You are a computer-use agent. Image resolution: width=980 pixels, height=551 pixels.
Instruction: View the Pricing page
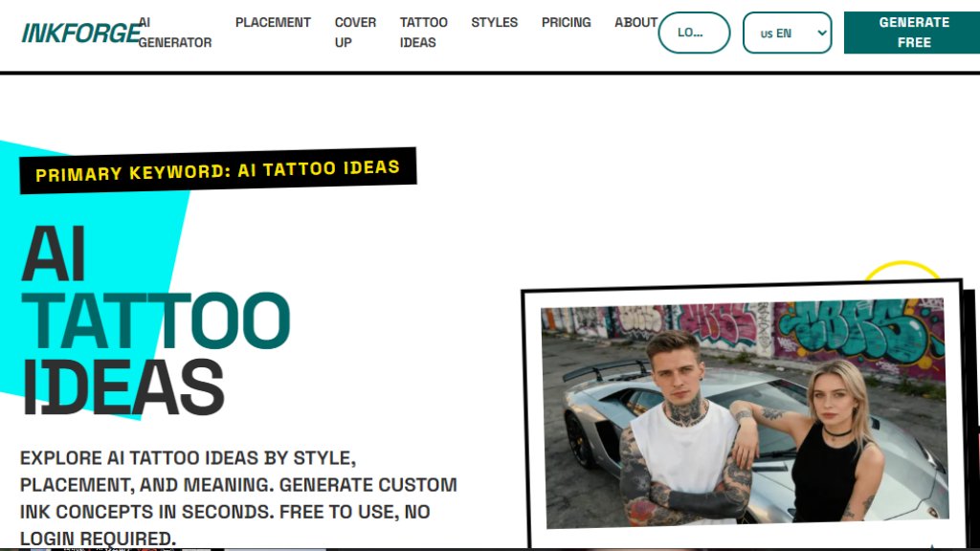point(567,23)
